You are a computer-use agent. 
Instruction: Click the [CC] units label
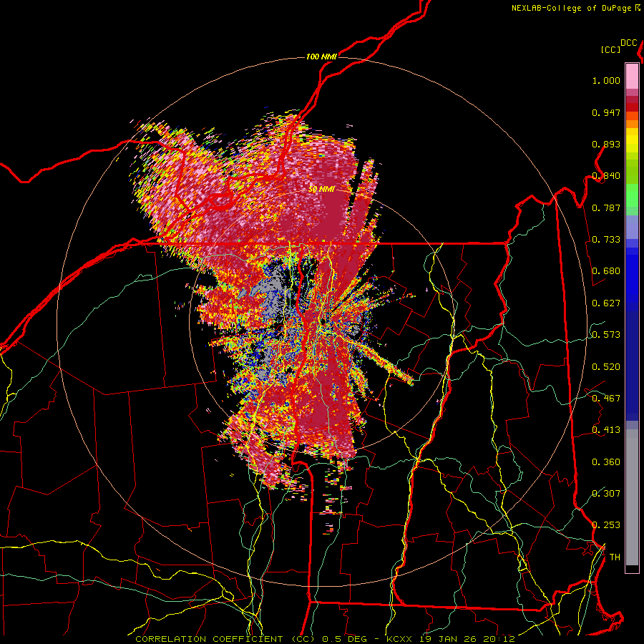[x=610, y=49]
